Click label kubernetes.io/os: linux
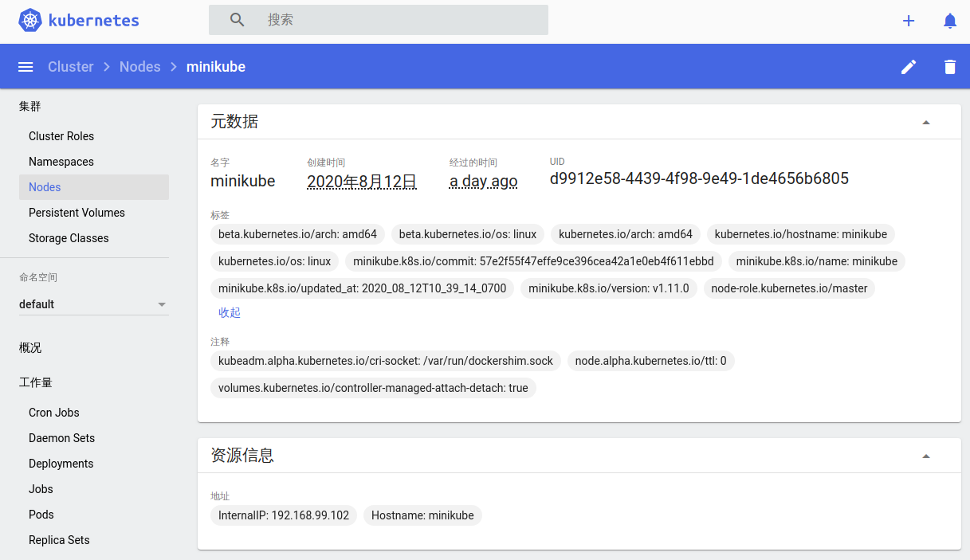 point(275,261)
